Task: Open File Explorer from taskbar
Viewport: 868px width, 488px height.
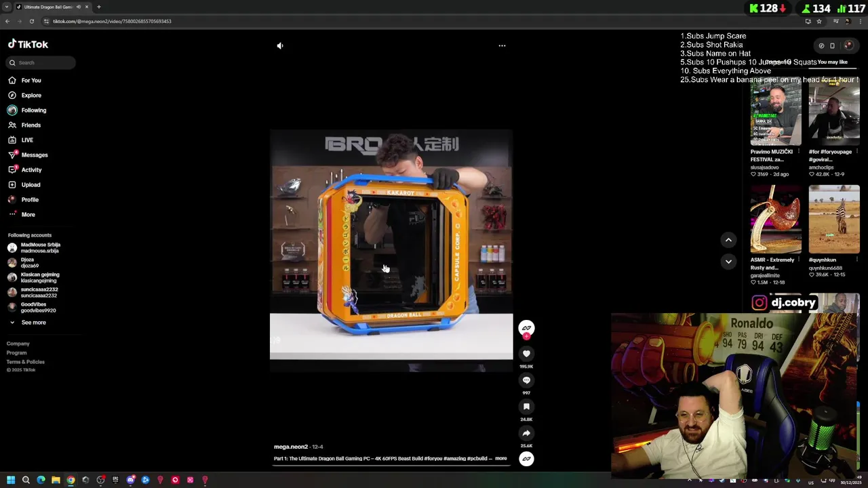Action: 56,480
